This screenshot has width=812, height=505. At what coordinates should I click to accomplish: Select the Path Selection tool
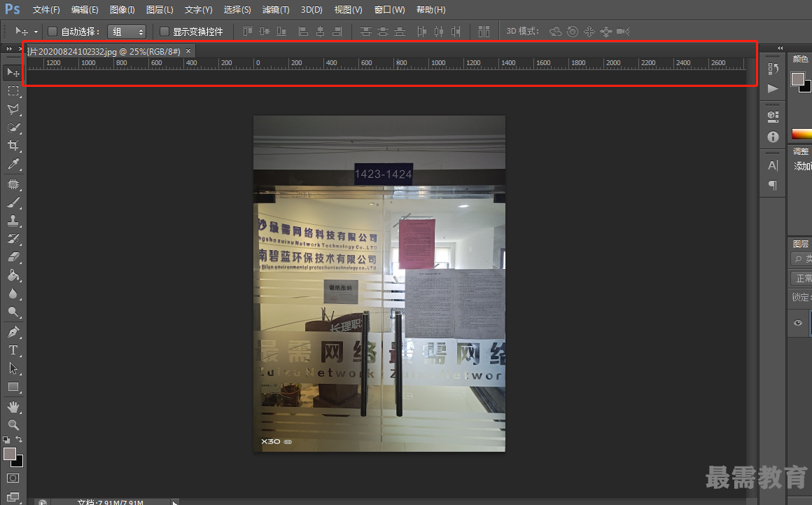13,368
